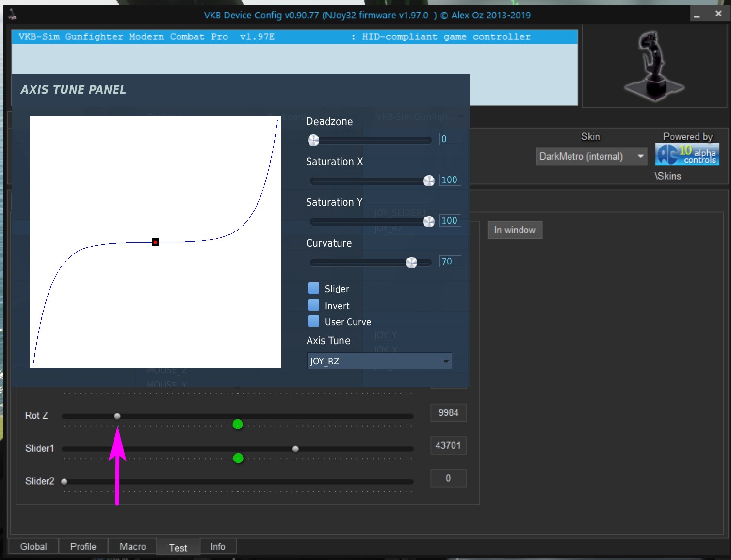This screenshot has height=560, width=731.
Task: Close the VKB Device Config window
Action: point(718,14)
